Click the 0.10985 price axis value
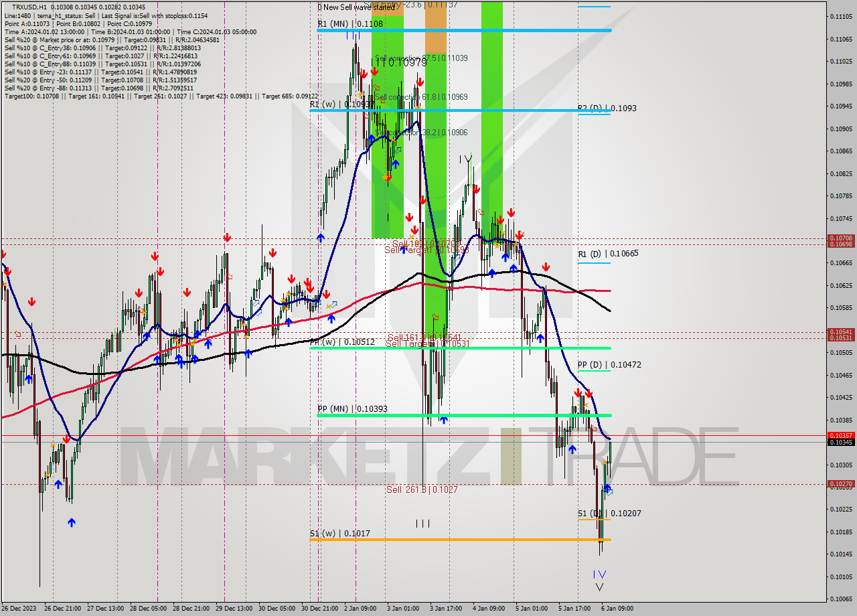857x616 pixels. click(841, 84)
